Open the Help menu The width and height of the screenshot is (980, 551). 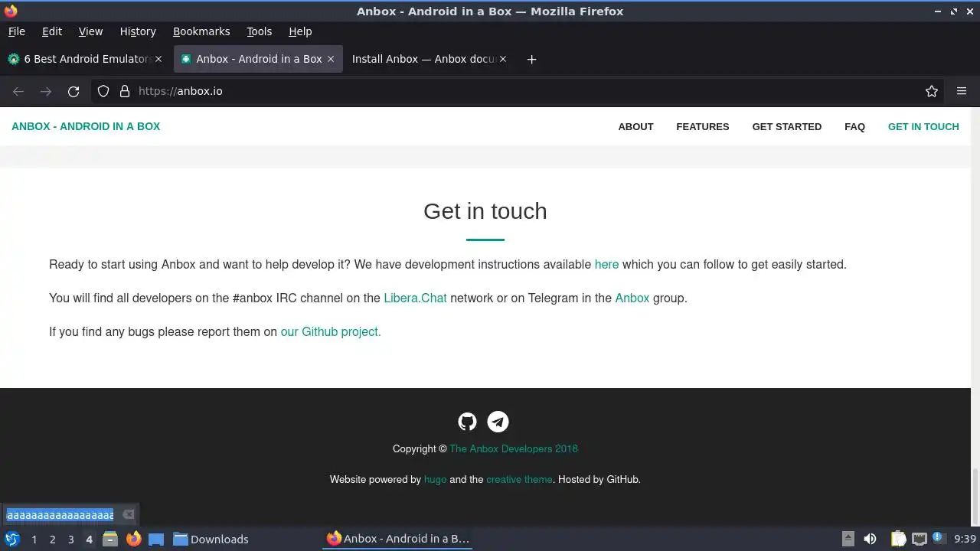pyautogui.click(x=300, y=31)
